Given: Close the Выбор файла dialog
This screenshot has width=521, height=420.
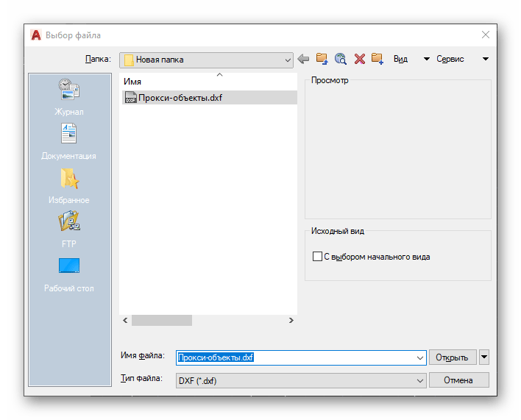Looking at the screenshot, I should point(486,35).
